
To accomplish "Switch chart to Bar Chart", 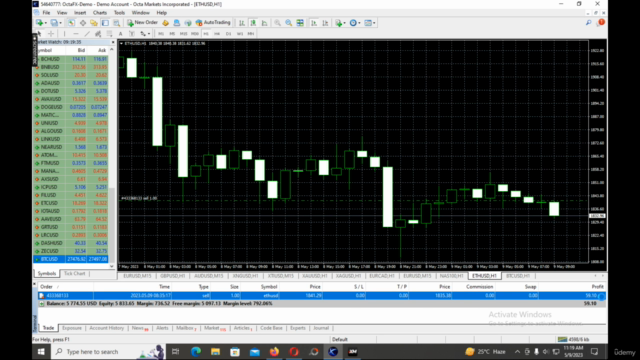I will 242,23.
